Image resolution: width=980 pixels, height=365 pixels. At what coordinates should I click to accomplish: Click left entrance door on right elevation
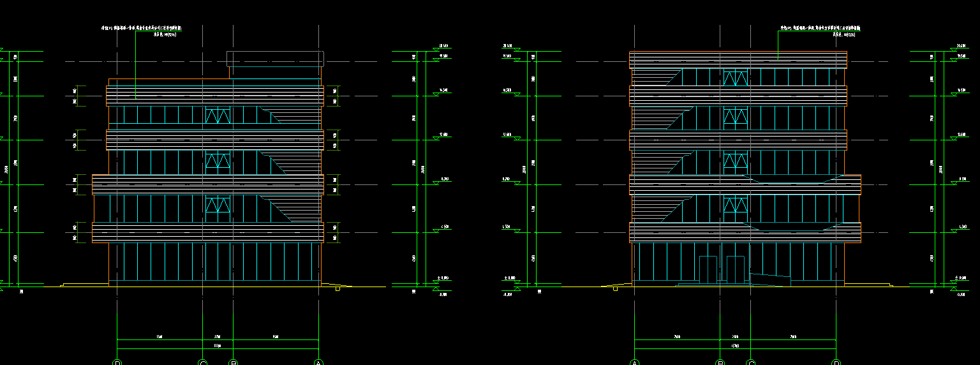pos(708,268)
